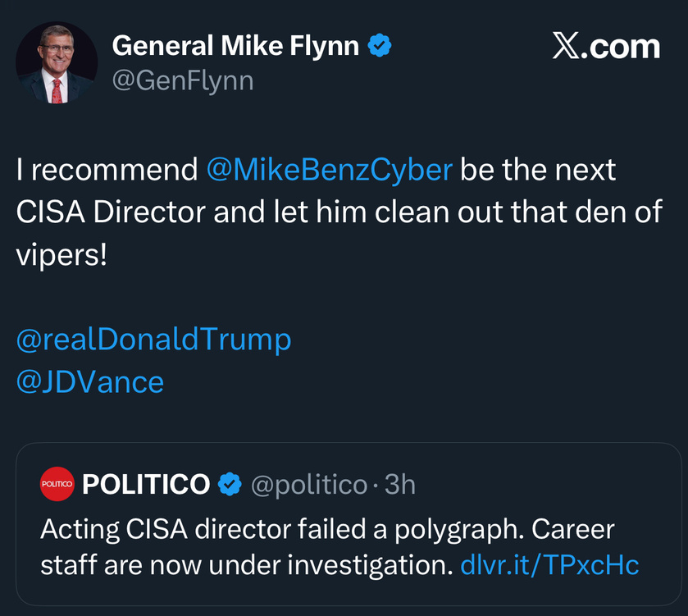Image resolution: width=688 pixels, height=616 pixels.
Task: Click the red POLITICO avatar icon
Action: point(57,485)
